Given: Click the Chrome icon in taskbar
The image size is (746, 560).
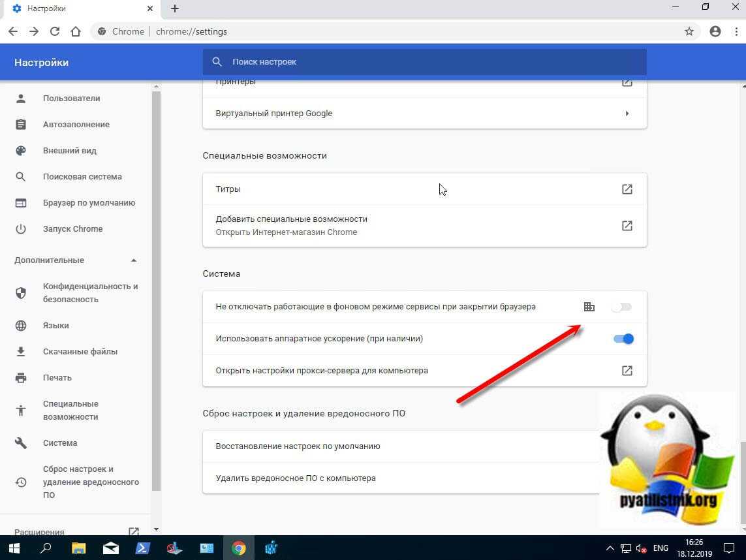Looking at the screenshot, I should point(239,548).
